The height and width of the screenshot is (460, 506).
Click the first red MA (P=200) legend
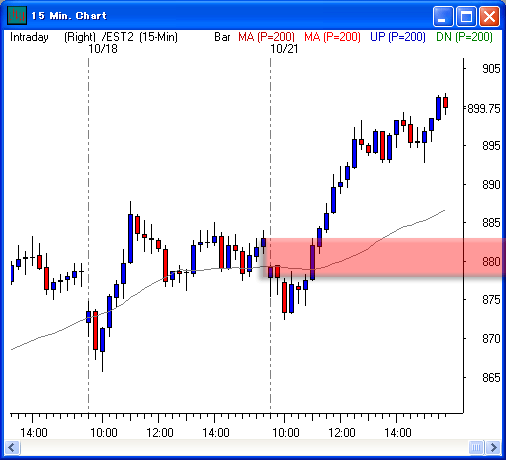(266, 37)
